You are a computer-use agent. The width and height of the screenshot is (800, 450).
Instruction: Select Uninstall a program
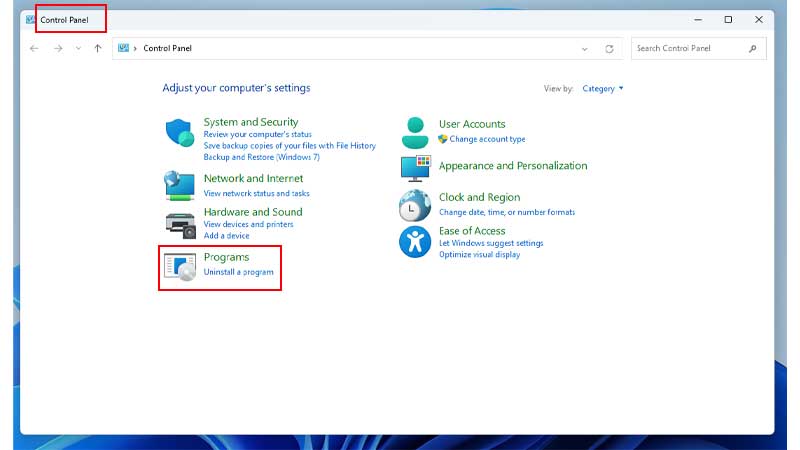pos(238,272)
